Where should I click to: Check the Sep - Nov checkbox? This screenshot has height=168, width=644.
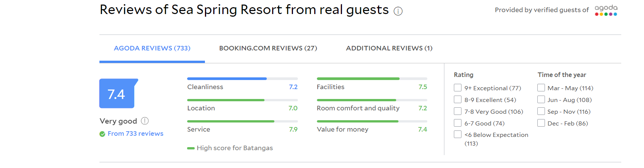click(541, 111)
